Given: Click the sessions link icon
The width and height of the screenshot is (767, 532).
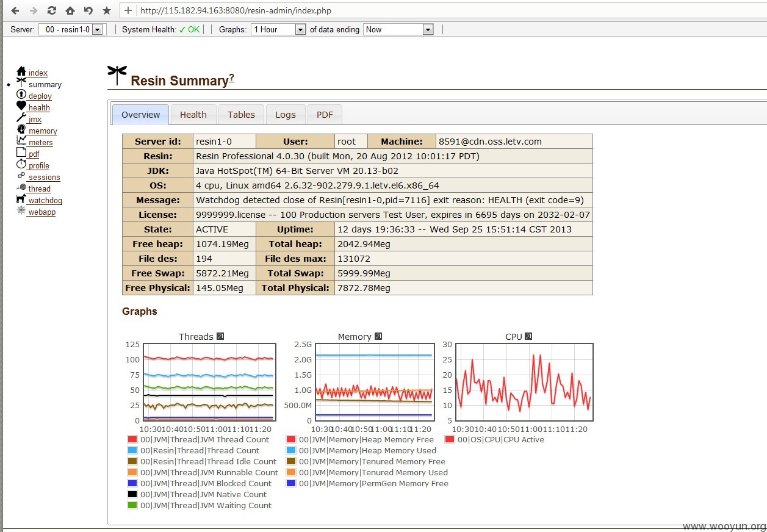Looking at the screenshot, I should tap(21, 176).
